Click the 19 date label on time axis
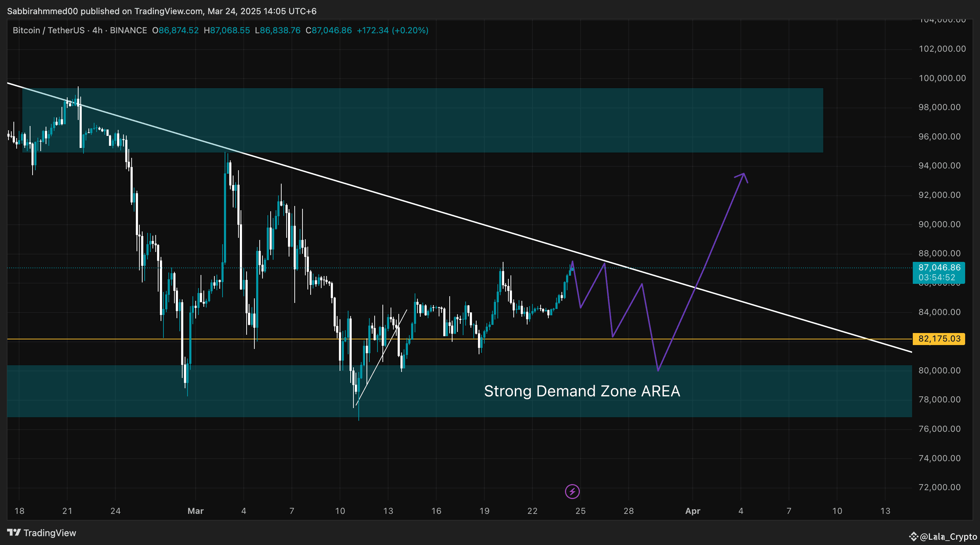980x545 pixels. [x=484, y=511]
